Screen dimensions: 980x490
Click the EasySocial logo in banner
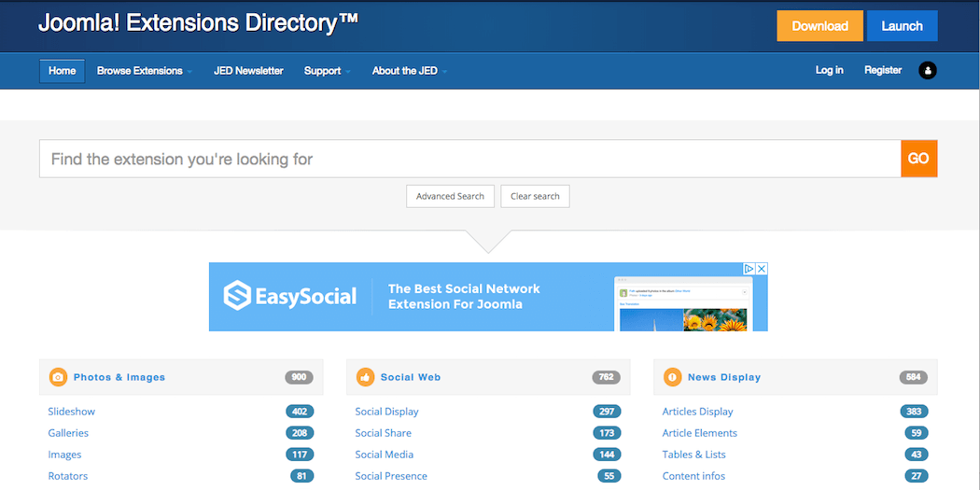pos(290,297)
